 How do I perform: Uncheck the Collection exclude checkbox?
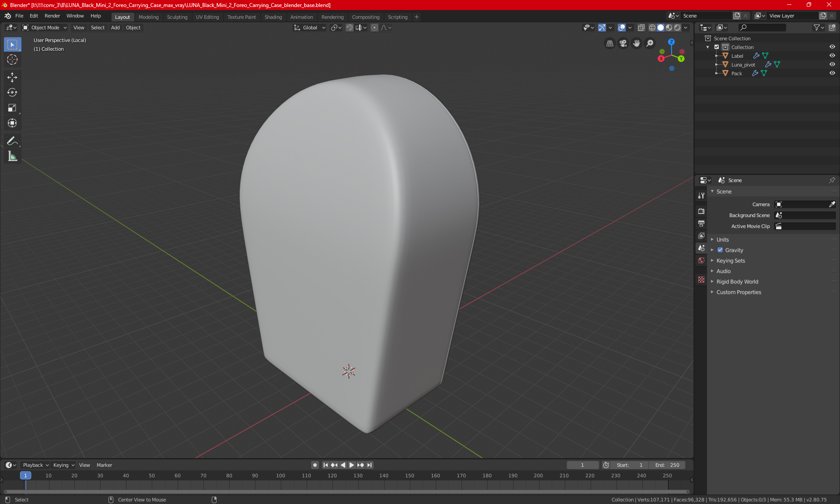point(717,47)
